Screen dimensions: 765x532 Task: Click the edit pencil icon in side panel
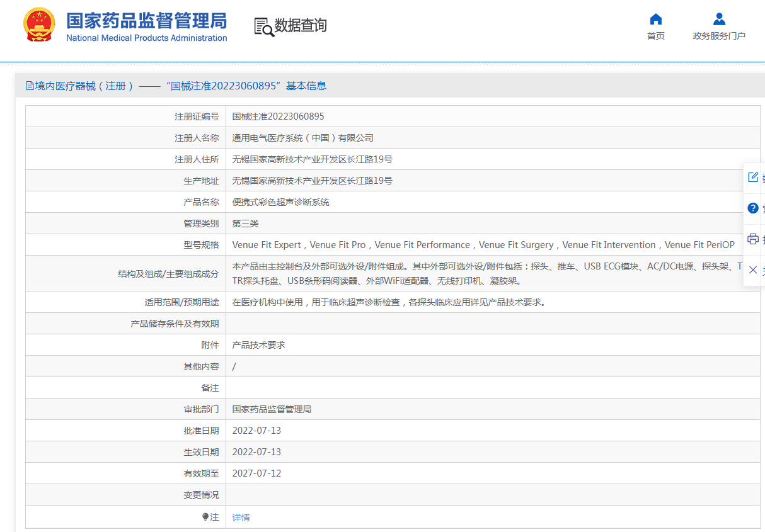753,177
